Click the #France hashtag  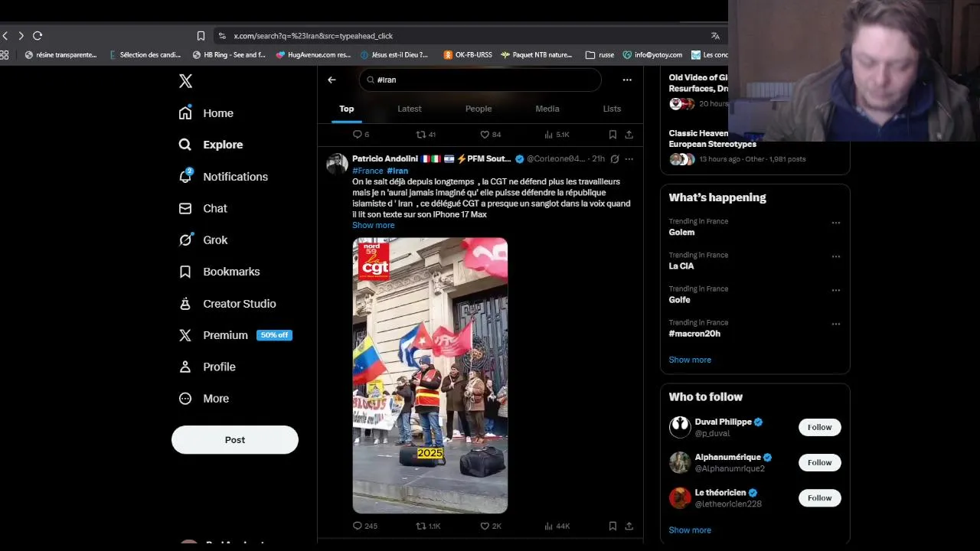pyautogui.click(x=367, y=171)
